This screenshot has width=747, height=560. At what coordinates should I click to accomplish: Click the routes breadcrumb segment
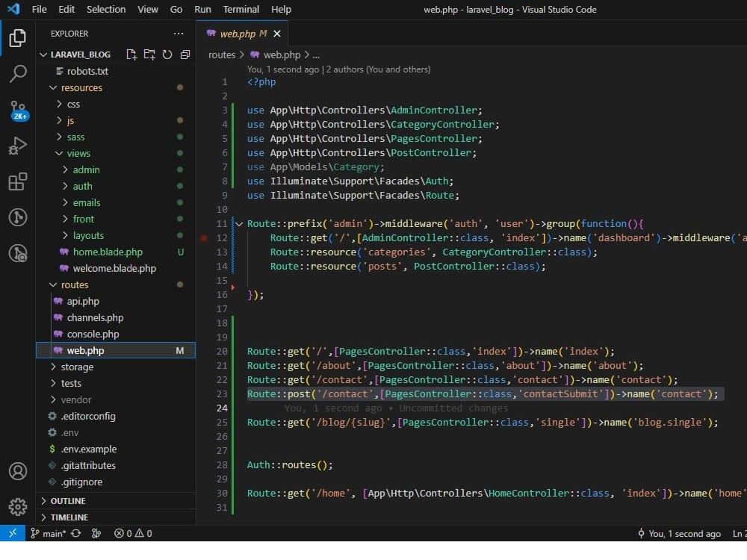(x=222, y=55)
